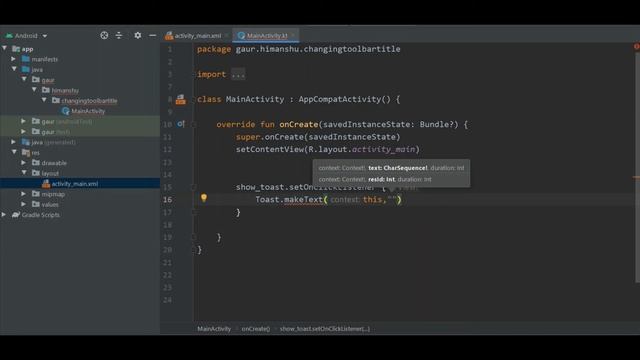Collapse all nodes in project tree
This screenshot has width=640, height=360.
(x=119, y=36)
